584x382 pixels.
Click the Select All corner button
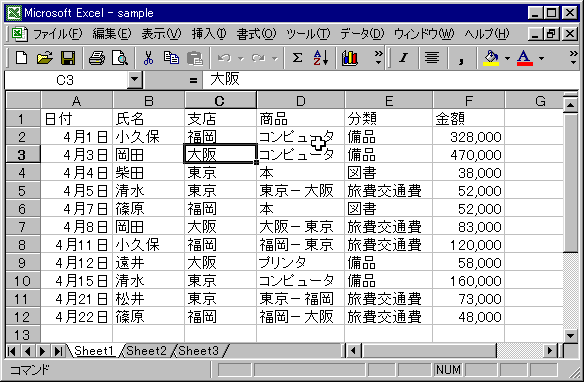tap(23, 101)
